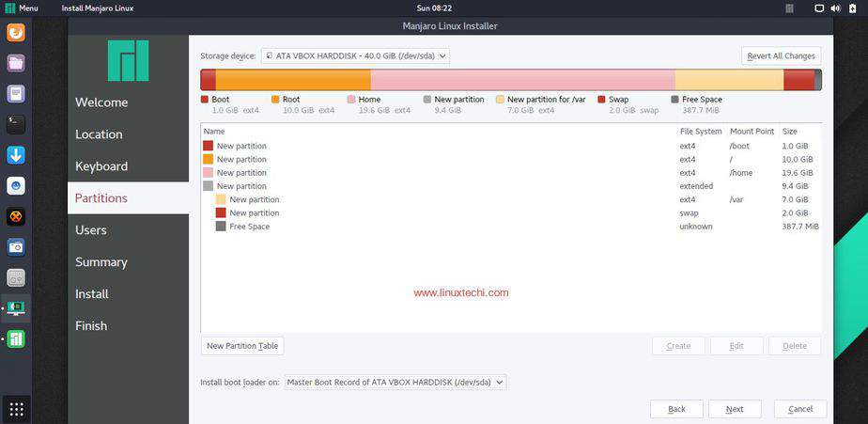The image size is (868, 424).
Task: Click the /boot mount point cell
Action: point(739,146)
